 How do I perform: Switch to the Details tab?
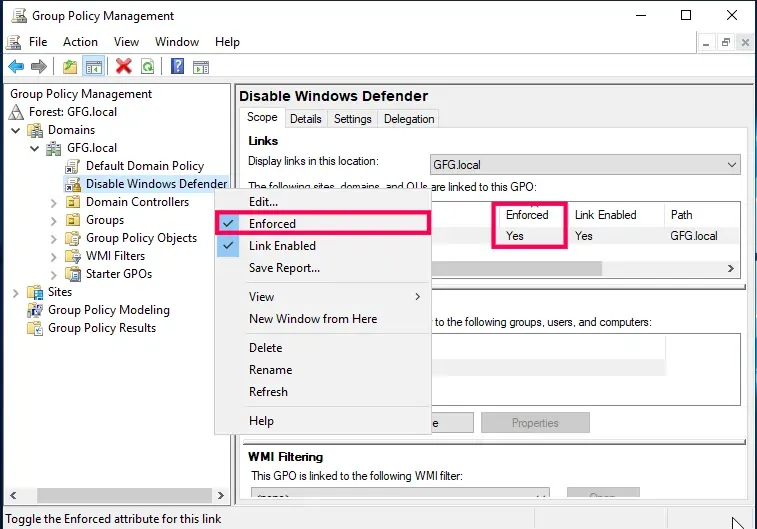(306, 119)
